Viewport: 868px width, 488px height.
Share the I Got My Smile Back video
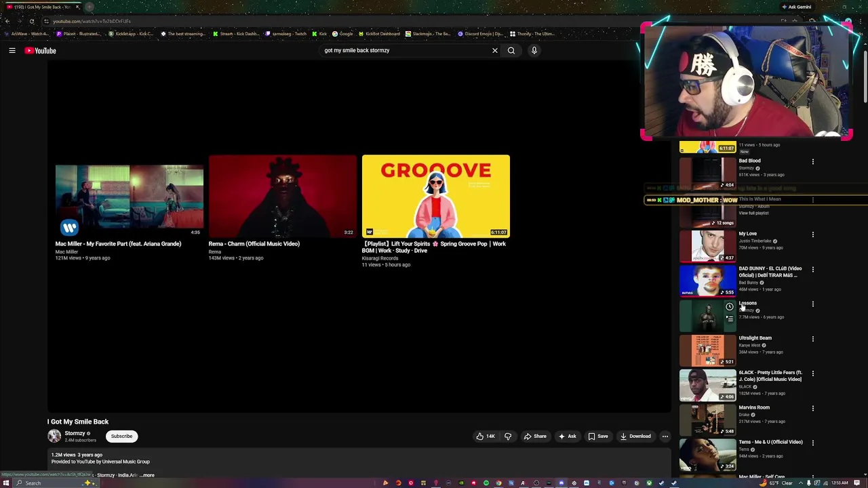click(535, 436)
